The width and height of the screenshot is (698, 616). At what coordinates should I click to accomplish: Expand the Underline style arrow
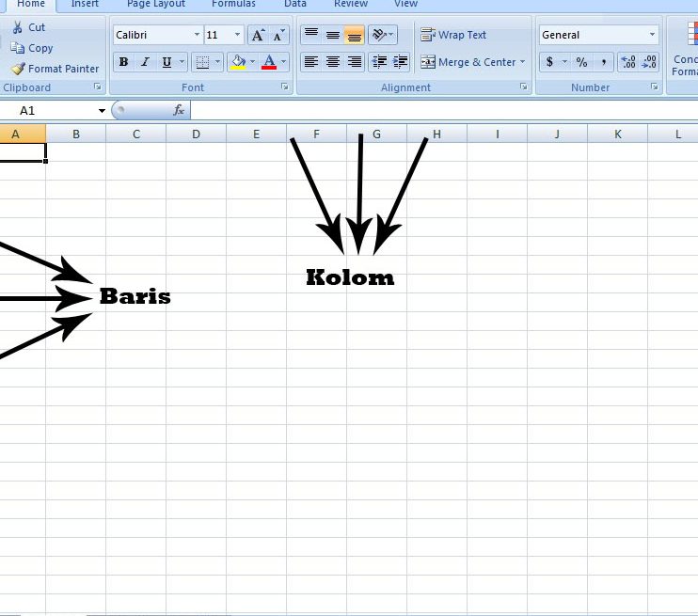point(182,62)
